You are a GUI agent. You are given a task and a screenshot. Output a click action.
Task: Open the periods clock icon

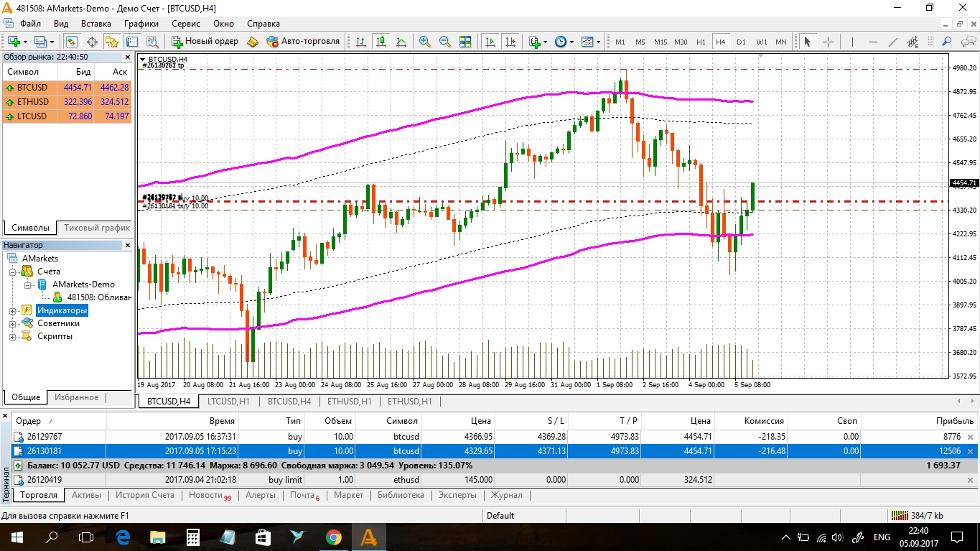(561, 42)
